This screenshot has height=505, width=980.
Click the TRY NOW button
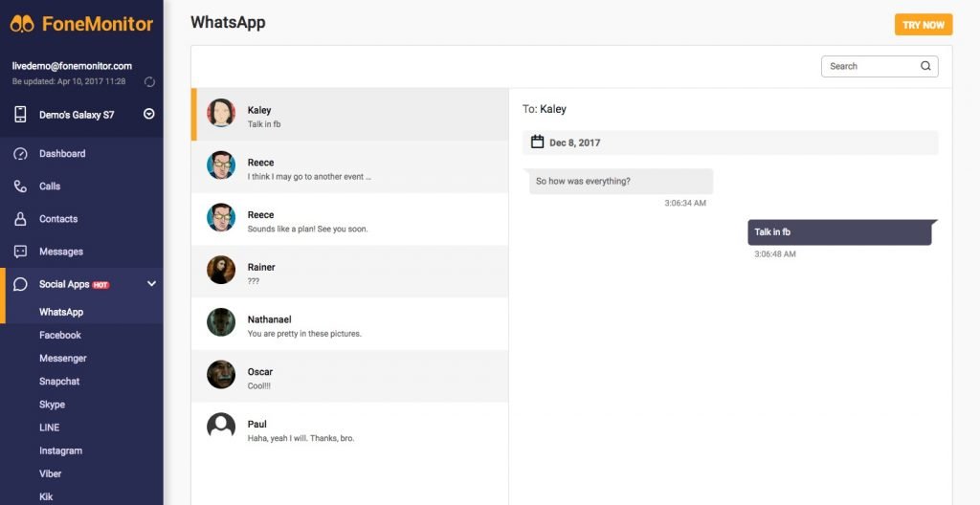[924, 25]
